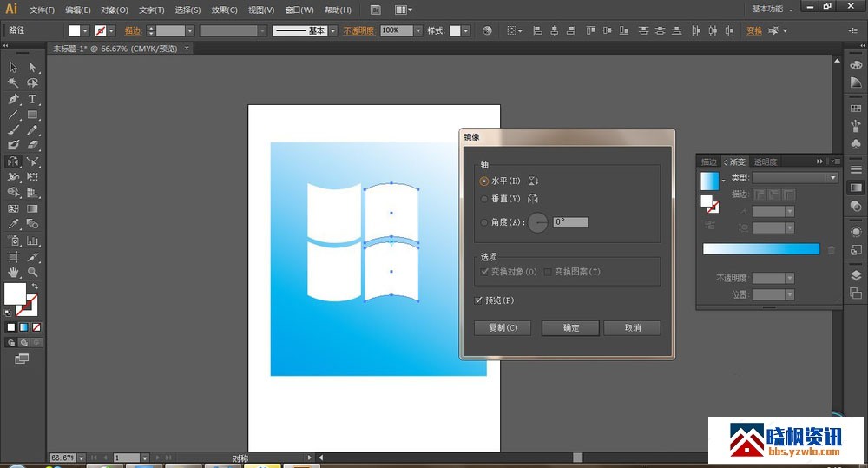868x468 pixels.
Task: Click the Copy (复制) button
Action: point(503,328)
